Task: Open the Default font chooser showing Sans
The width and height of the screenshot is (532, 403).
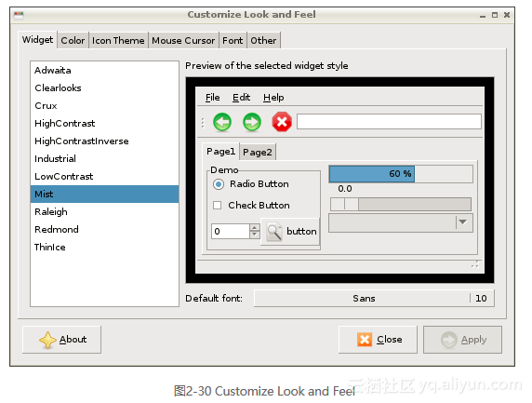Action: pos(374,298)
